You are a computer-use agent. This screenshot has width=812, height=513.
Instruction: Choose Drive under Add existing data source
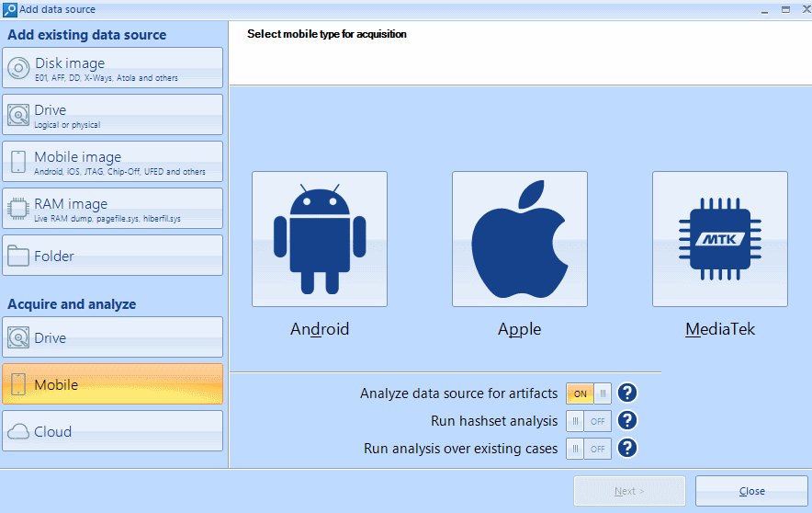click(112, 115)
